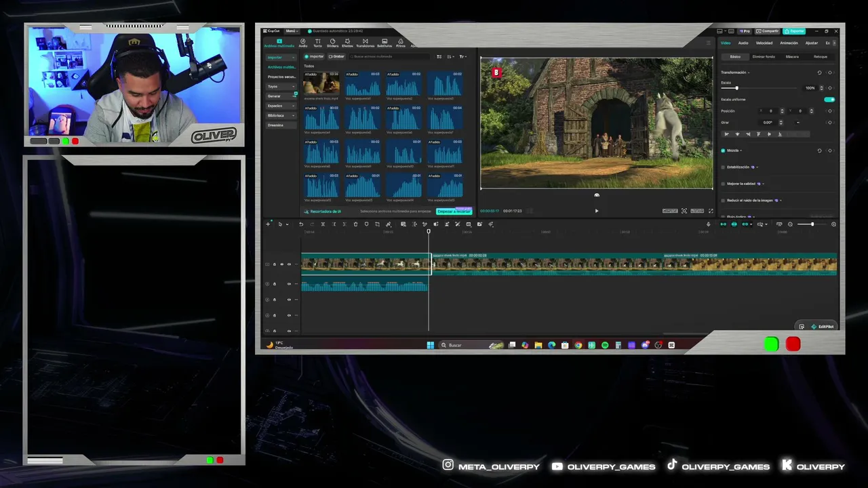Screen dimensions: 868x488
Task: Toggle visibility of the first audio track
Action: point(289,284)
